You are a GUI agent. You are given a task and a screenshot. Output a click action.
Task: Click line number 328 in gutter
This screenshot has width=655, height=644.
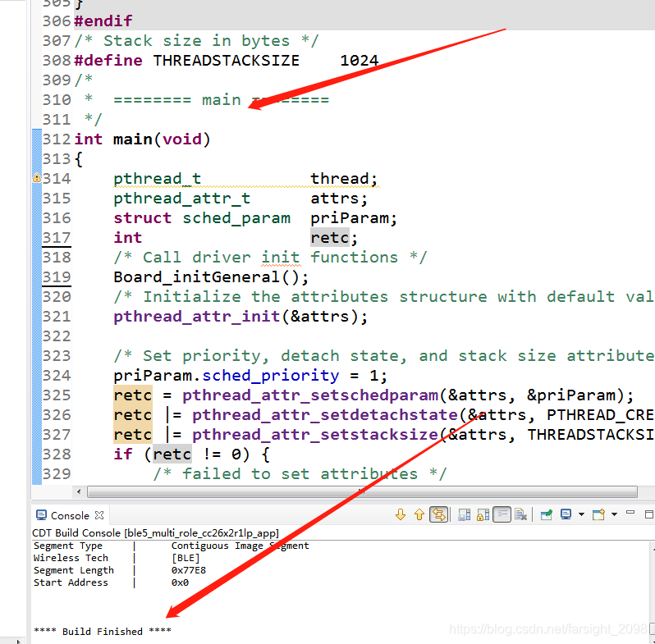coord(57,454)
